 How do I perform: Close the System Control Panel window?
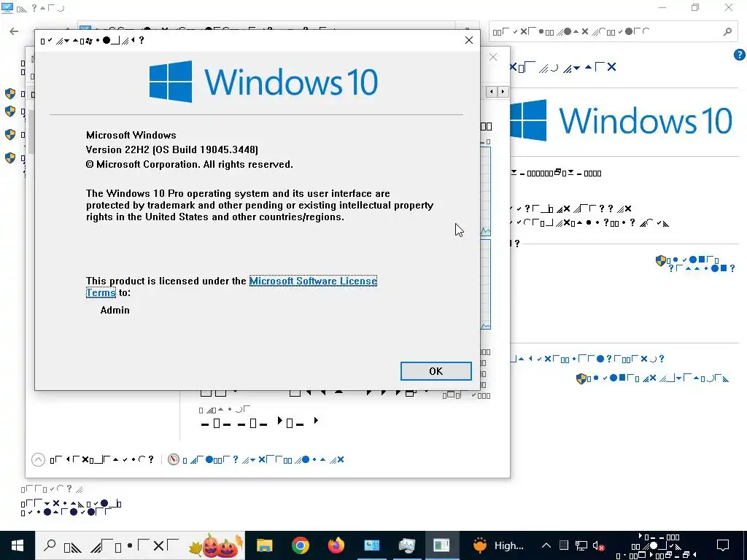(x=729, y=7)
